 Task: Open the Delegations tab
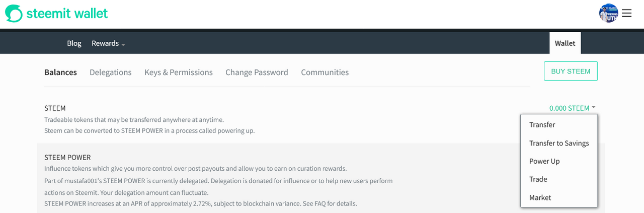tap(110, 72)
